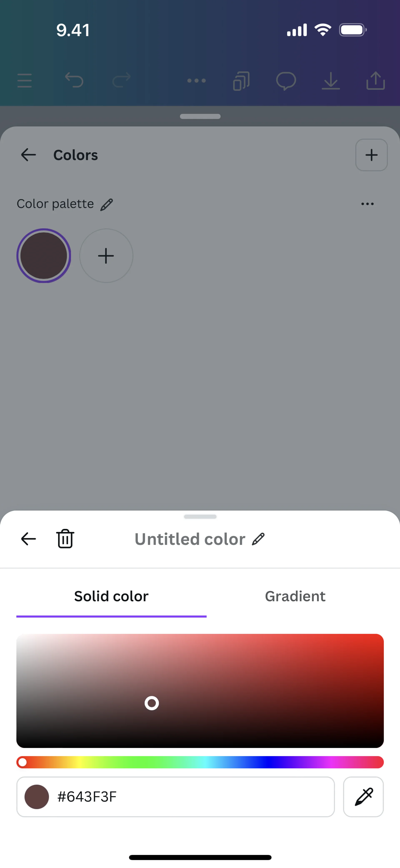Expand the Untitled color sheet drag handle

coord(200,517)
